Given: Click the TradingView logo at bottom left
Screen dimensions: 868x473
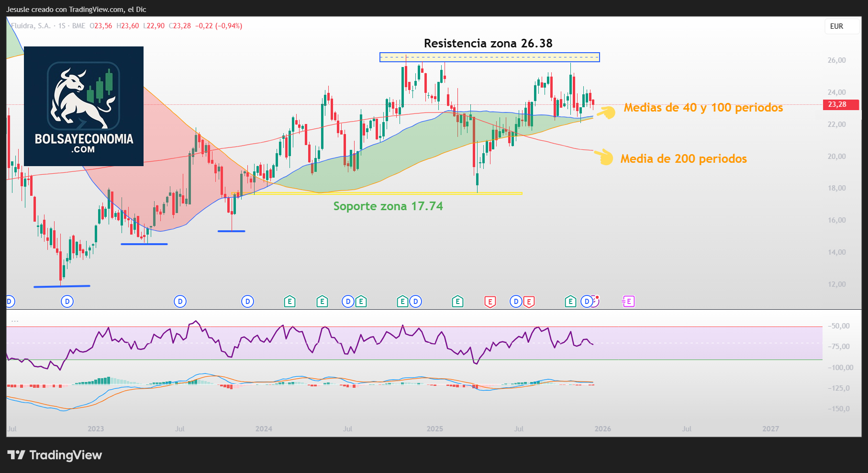Looking at the screenshot, I should 55,455.
